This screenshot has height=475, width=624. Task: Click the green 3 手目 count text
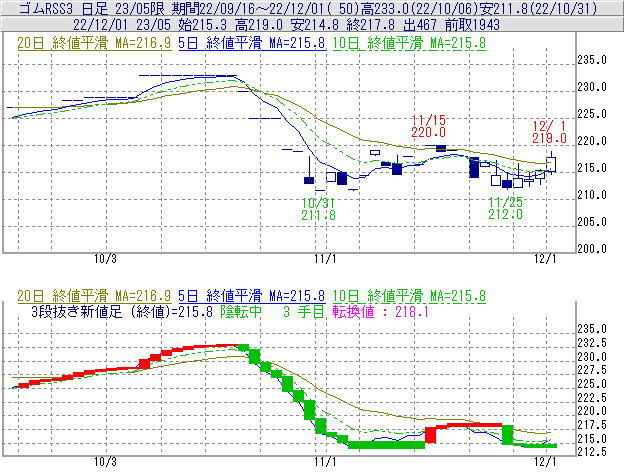coord(304,311)
